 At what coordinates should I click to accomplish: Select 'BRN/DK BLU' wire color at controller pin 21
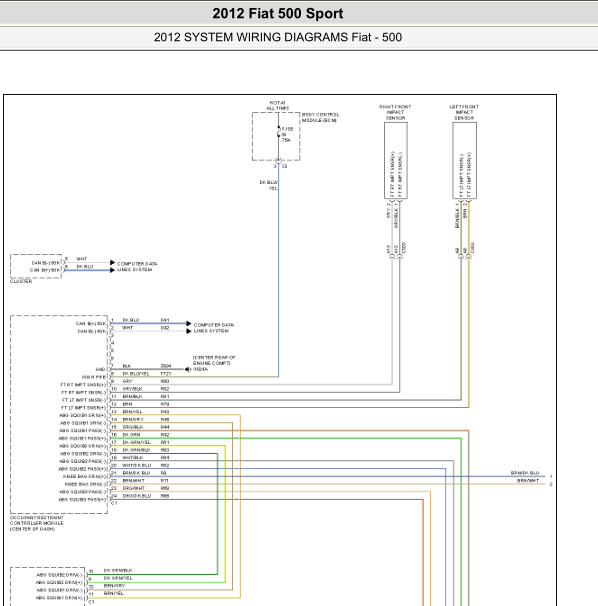(136, 473)
